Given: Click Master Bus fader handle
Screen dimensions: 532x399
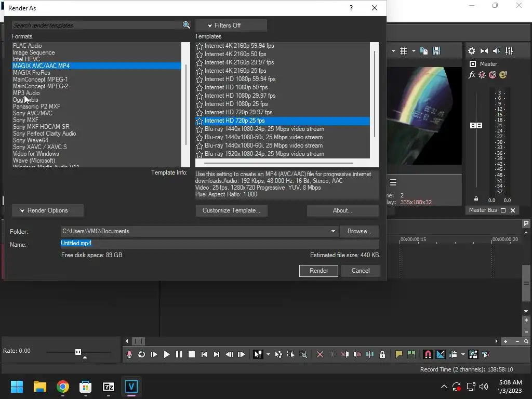Looking at the screenshot, I should [x=476, y=126].
